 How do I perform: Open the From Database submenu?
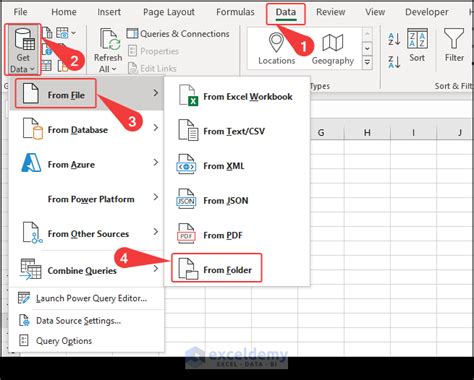pyautogui.click(x=87, y=129)
